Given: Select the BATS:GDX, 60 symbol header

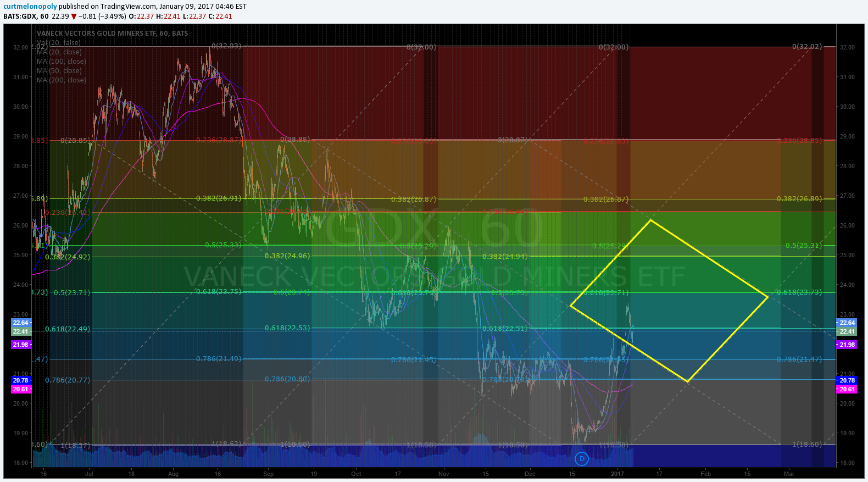Looking at the screenshot, I should [26, 16].
